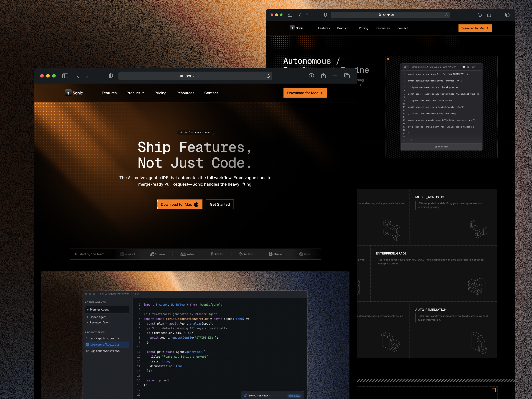Click the Astra logo
This screenshot has height=399, width=532.
click(187, 254)
